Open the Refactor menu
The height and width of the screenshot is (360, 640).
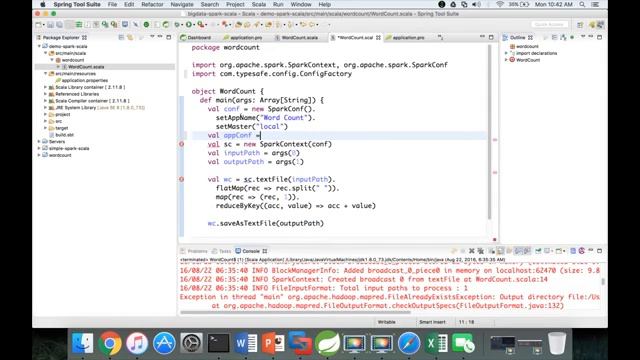point(152,4)
